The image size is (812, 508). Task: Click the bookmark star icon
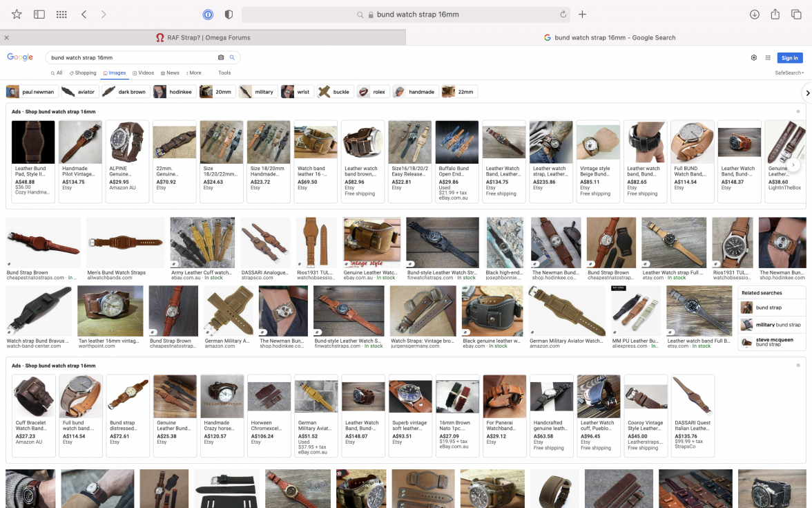click(x=17, y=15)
